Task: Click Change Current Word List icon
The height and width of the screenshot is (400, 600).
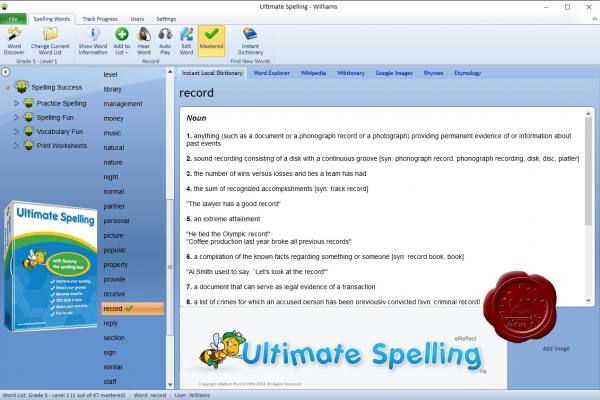Action: pyautogui.click(x=50, y=34)
